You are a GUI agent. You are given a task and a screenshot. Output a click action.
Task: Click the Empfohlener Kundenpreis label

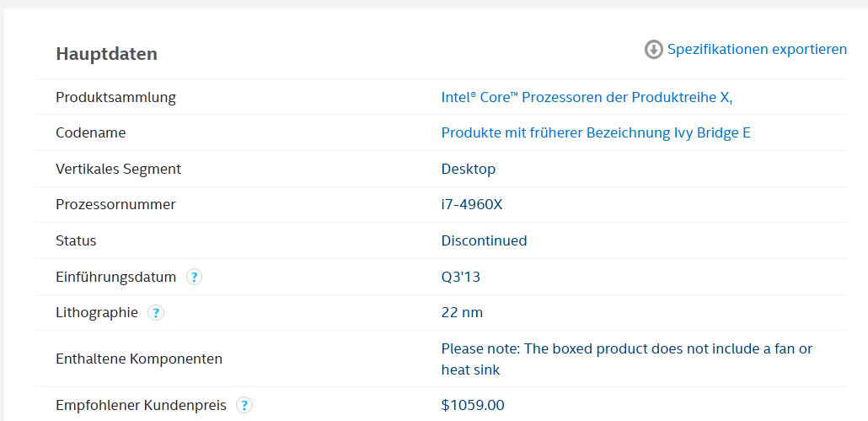tap(142, 406)
